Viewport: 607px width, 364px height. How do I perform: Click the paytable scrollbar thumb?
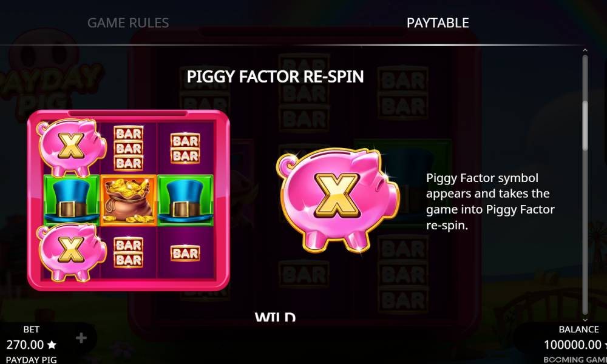coord(585,126)
